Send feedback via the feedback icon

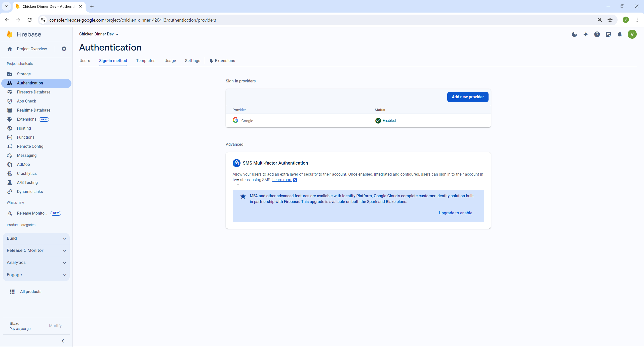pos(608,34)
